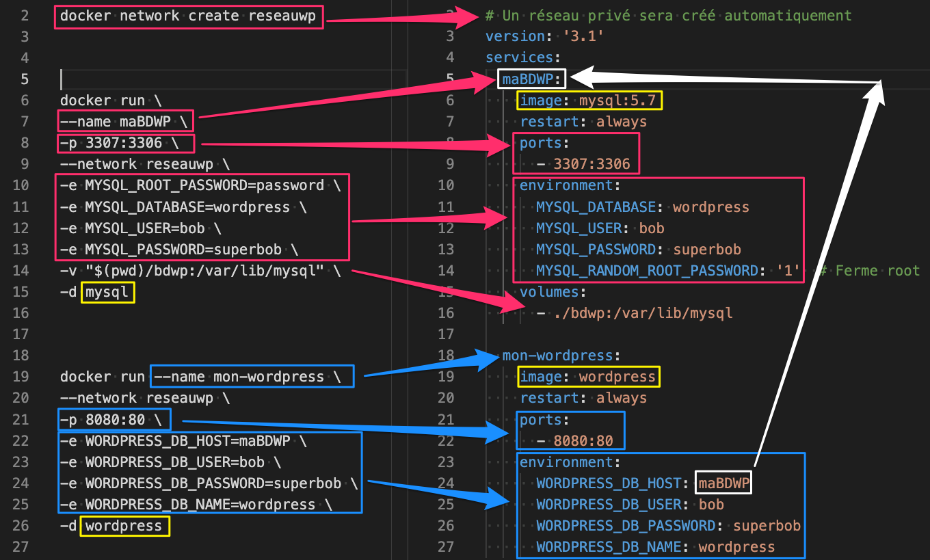Image resolution: width=930 pixels, height=560 pixels.
Task: Click '--name maBDWP' in the left pane
Action: click(x=125, y=122)
